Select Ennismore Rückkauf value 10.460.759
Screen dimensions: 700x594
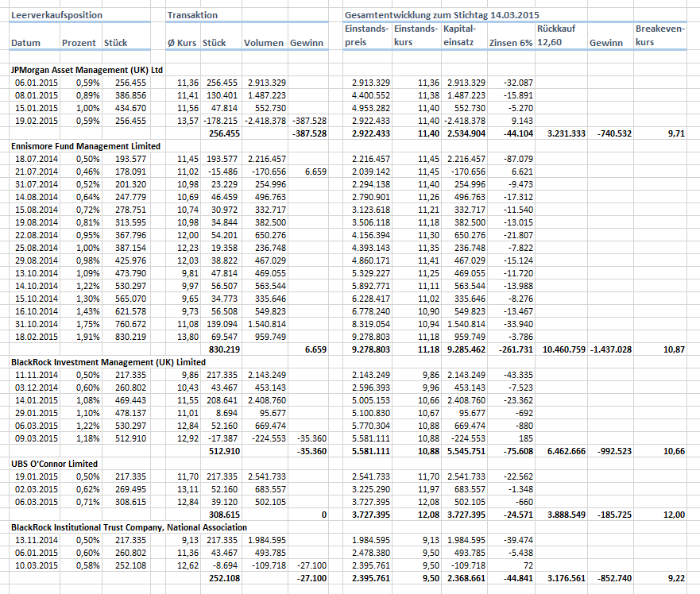[x=564, y=349]
